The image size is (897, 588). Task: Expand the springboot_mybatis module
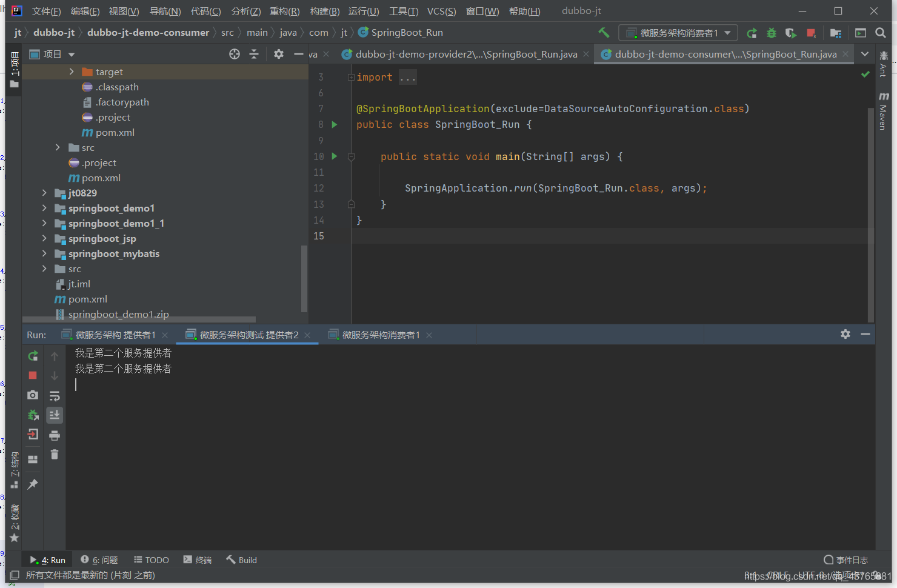click(44, 253)
